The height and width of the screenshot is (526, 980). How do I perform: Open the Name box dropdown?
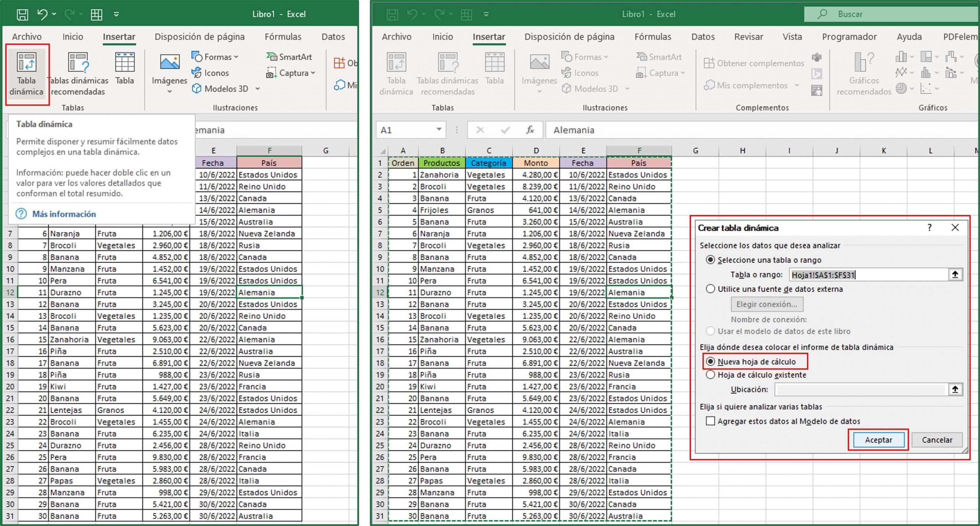[x=439, y=130]
